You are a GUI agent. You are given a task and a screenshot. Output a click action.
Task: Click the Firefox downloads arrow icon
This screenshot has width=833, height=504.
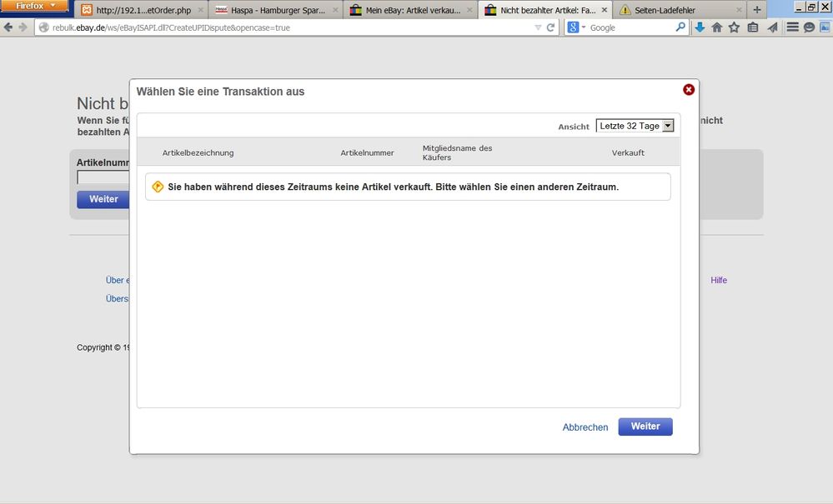[700, 27]
